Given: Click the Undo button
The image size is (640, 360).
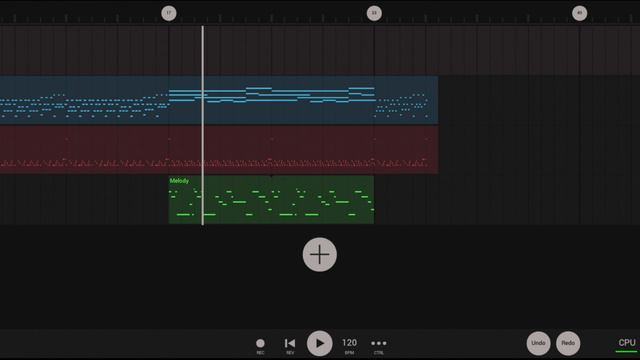Looking at the screenshot, I should [x=538, y=343].
